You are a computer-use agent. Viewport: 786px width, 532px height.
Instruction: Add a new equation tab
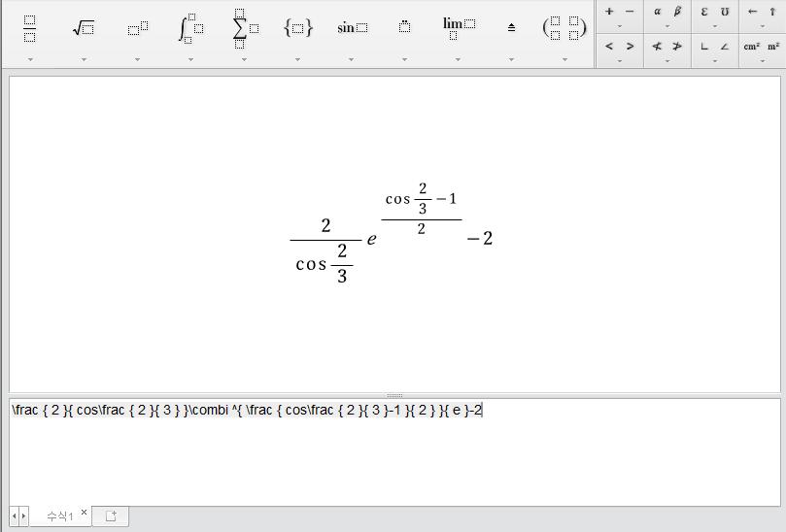pos(110,516)
